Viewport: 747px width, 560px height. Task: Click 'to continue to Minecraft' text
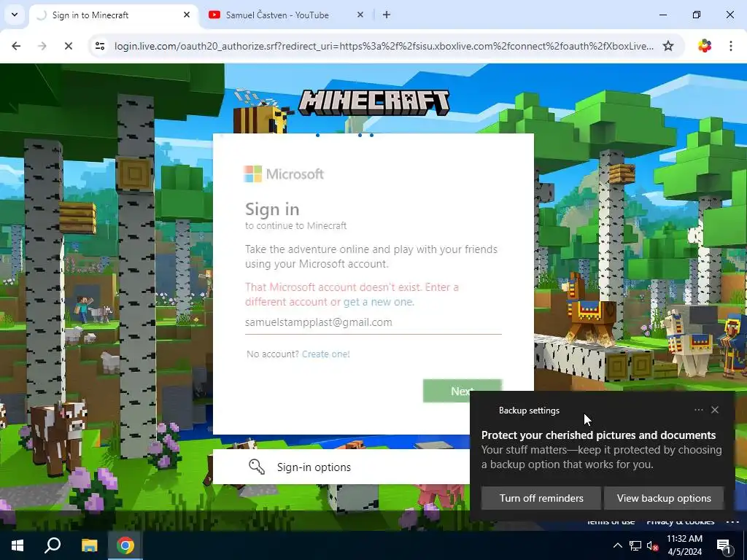point(296,226)
